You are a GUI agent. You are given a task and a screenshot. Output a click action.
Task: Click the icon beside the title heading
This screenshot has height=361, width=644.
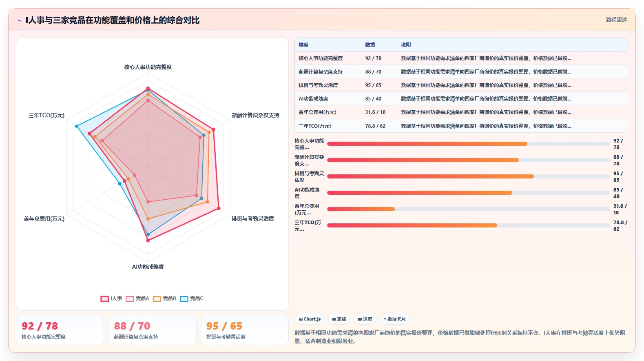tap(19, 20)
